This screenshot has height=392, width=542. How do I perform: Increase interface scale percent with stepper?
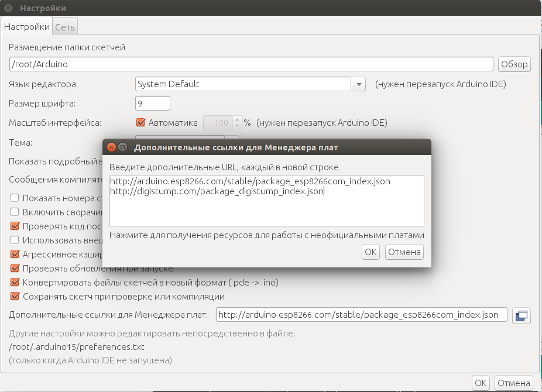tap(237, 120)
